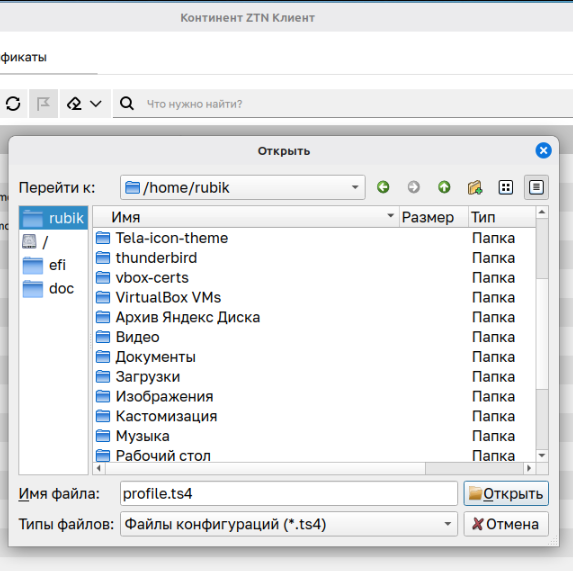Select the Tela-icon-theme folder
Viewport: 573px width, 571px height.
pos(172,238)
